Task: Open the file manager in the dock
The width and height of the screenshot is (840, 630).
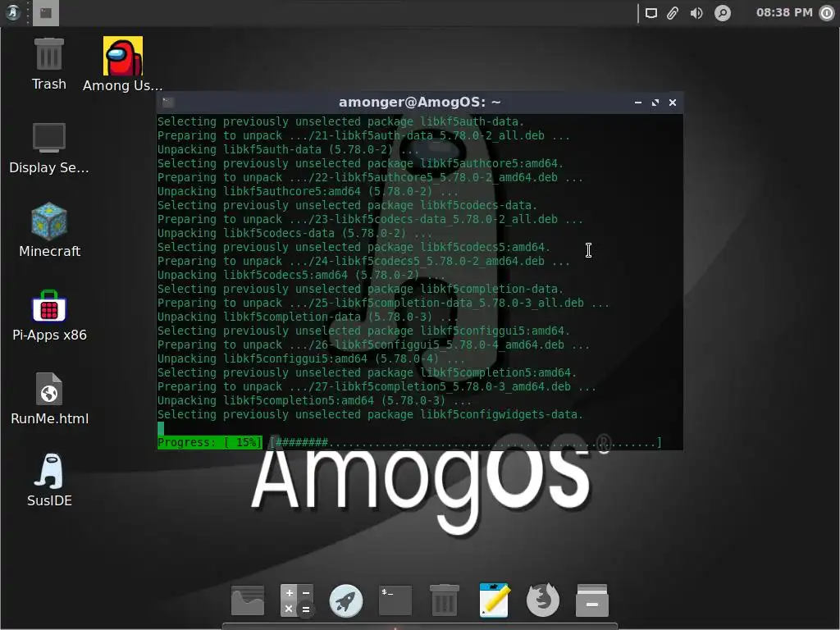Action: tap(248, 600)
